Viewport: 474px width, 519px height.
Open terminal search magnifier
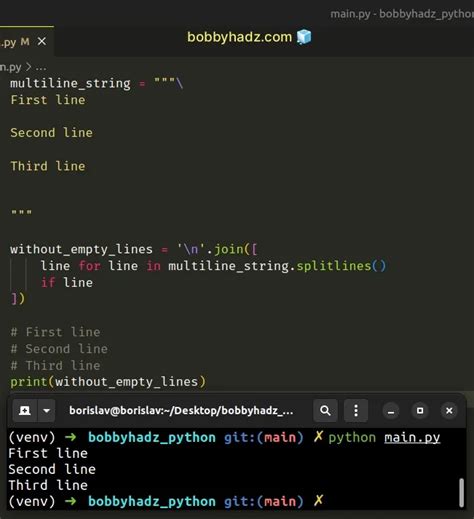(x=325, y=410)
